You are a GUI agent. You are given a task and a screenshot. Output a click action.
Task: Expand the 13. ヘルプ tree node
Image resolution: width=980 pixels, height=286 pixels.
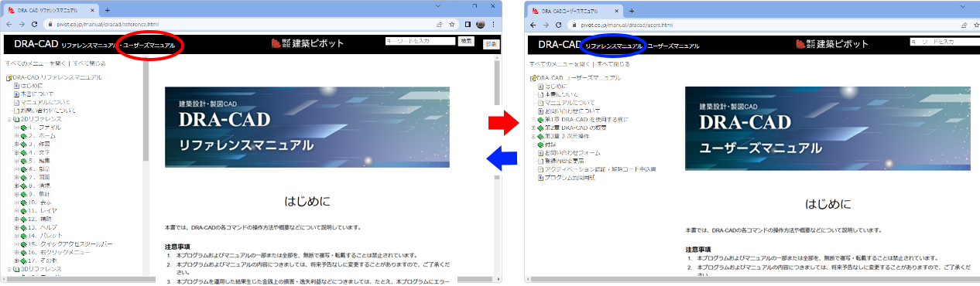(16, 227)
